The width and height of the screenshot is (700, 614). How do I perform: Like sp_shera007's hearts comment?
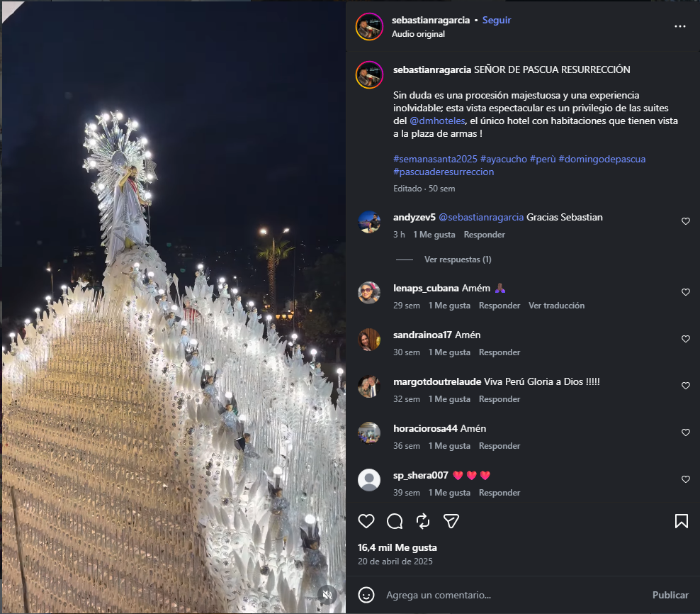pyautogui.click(x=685, y=479)
